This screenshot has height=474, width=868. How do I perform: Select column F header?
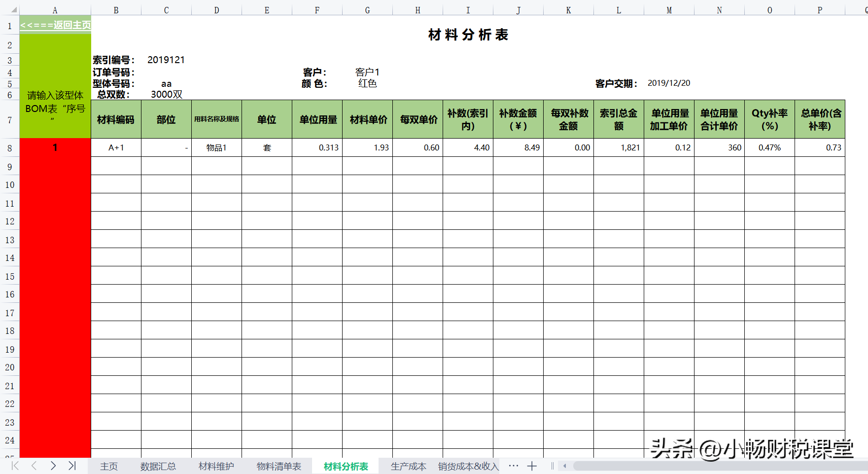[317, 10]
